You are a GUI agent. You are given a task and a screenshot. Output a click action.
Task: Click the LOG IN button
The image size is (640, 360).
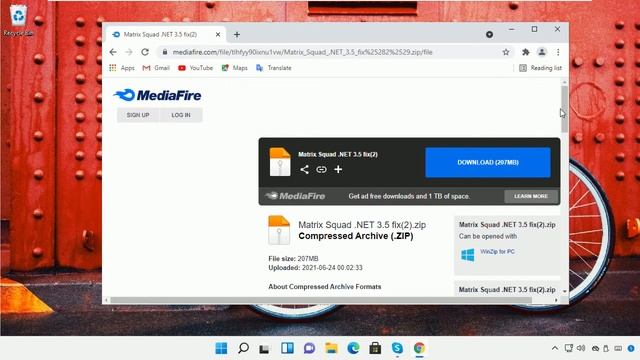[181, 115]
